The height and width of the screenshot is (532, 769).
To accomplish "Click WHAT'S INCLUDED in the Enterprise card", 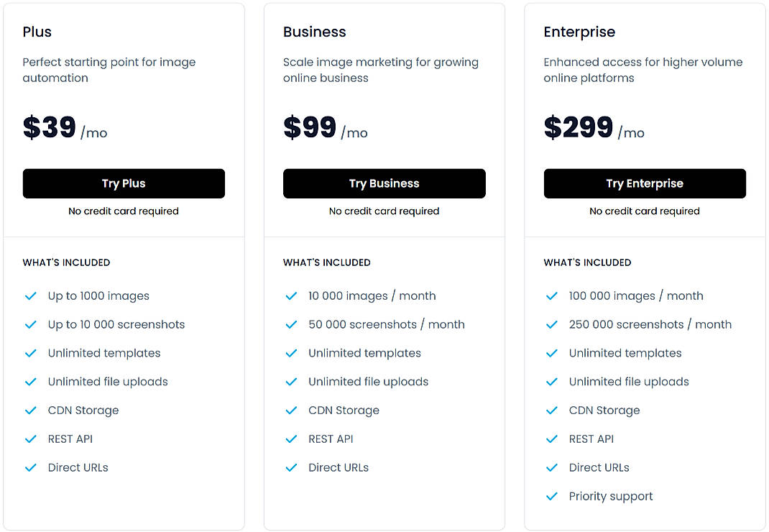I will (x=587, y=262).
